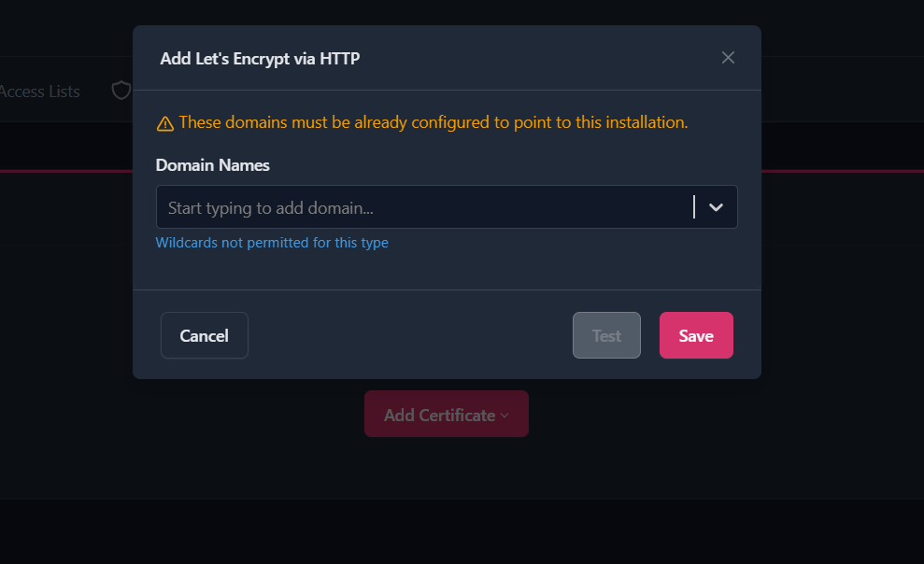This screenshot has height=564, width=924.
Task: Click the empty dialog footer between Cancel and Test
Action: [x=411, y=335]
